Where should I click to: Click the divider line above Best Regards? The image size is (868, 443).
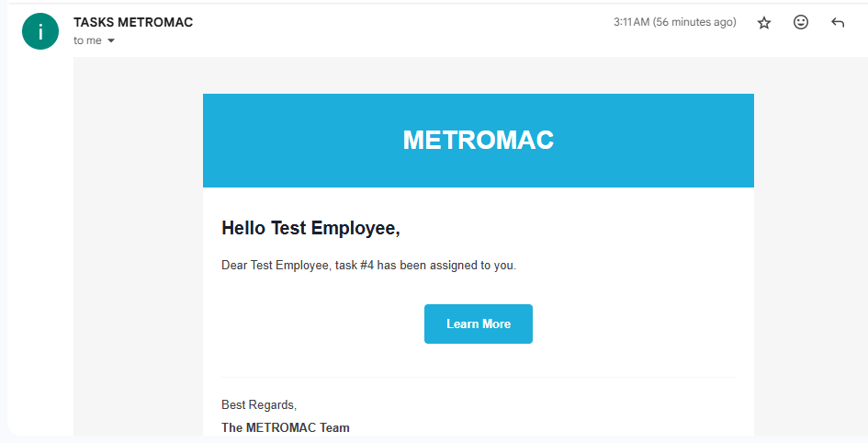[x=478, y=377]
